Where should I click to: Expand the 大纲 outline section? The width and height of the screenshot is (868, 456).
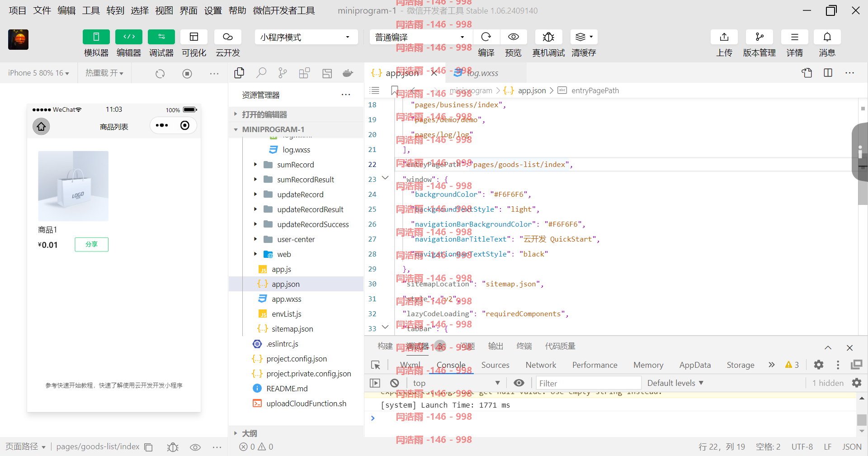click(x=296, y=433)
